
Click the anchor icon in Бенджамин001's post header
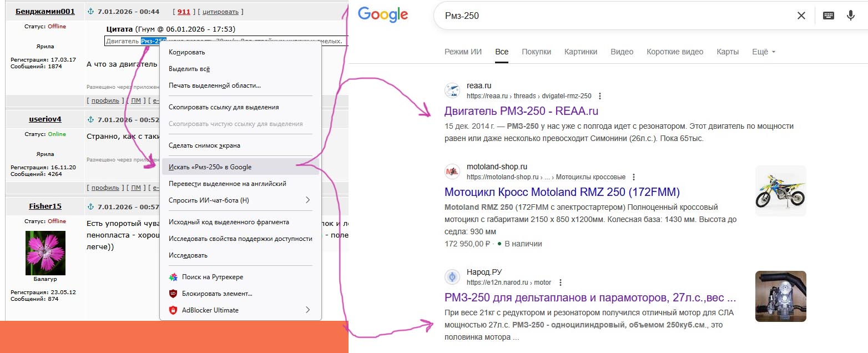click(x=90, y=12)
